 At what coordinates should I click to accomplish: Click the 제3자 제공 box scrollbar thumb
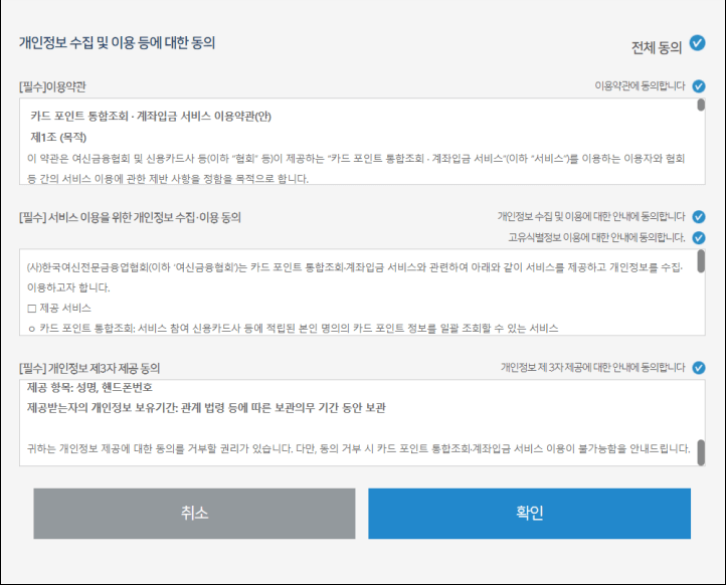[x=701, y=453]
